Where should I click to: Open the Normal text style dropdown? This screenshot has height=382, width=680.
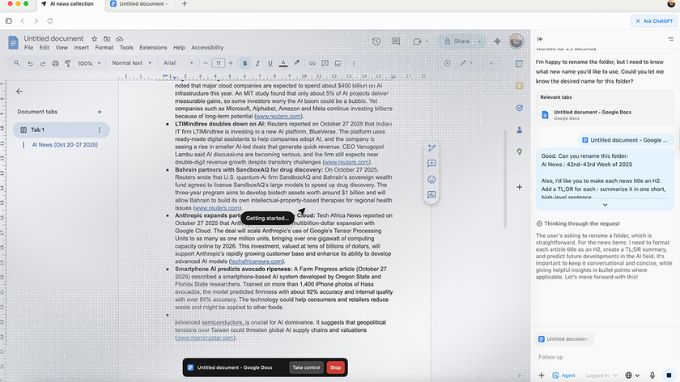point(131,63)
